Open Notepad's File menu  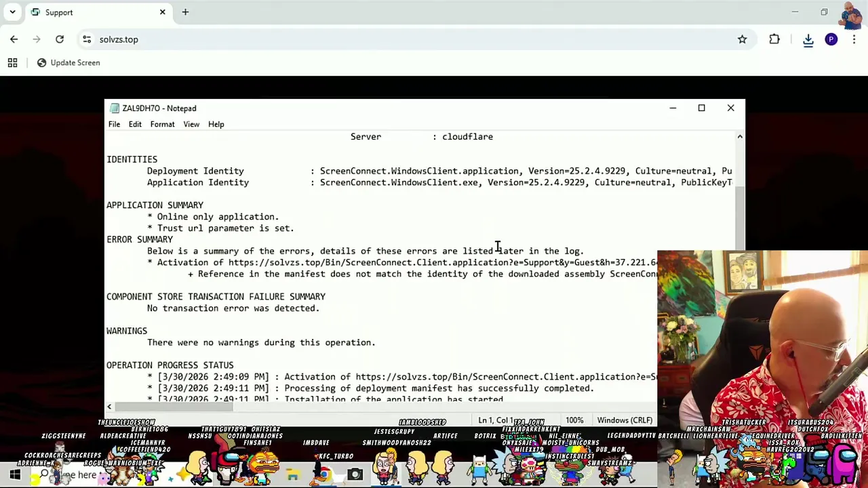tap(114, 124)
